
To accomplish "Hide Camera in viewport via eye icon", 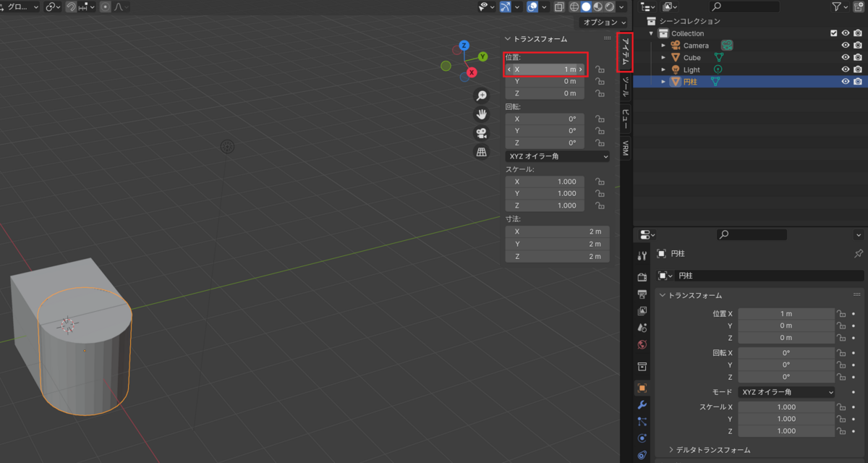I will pyautogui.click(x=846, y=46).
